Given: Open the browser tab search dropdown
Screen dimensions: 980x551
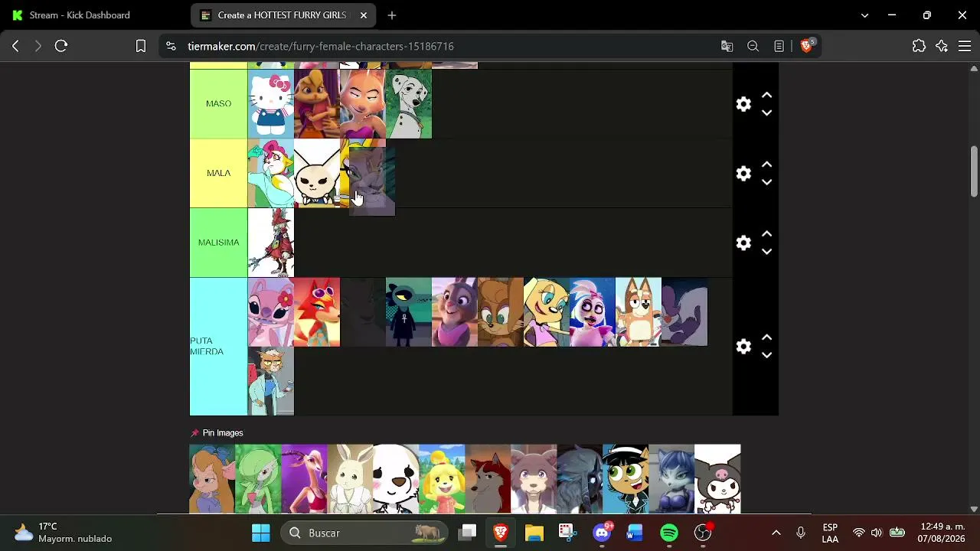Looking at the screenshot, I should pyautogui.click(x=864, y=15).
